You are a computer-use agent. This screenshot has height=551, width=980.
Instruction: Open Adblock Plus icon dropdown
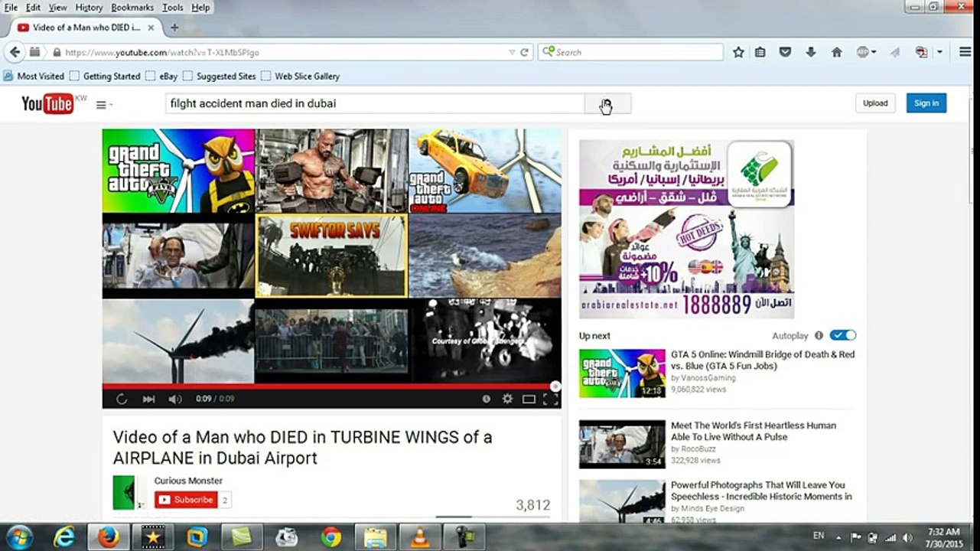click(x=866, y=52)
